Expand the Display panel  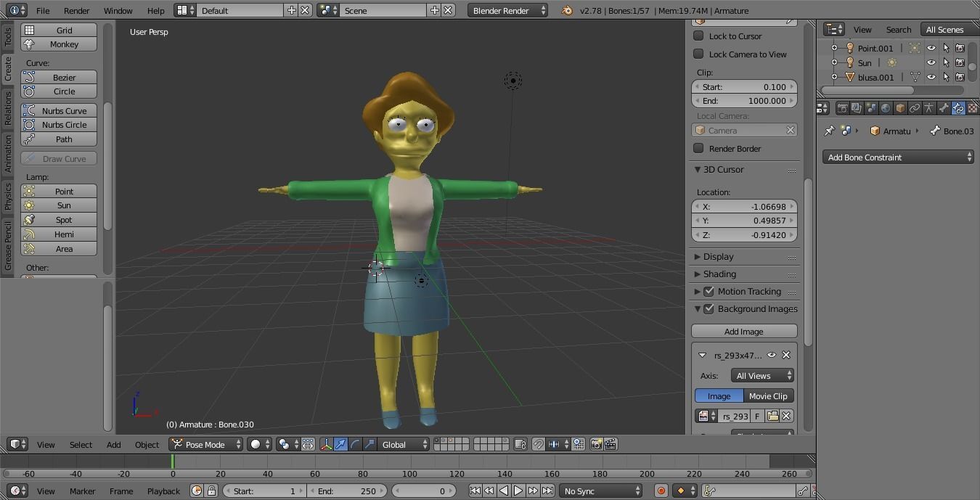pos(719,256)
